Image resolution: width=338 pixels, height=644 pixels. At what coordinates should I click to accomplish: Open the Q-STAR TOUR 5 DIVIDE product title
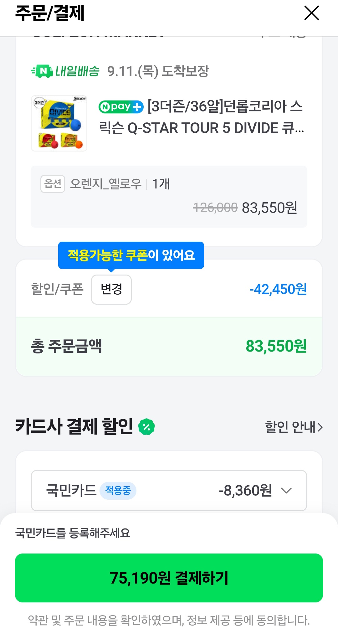201,117
